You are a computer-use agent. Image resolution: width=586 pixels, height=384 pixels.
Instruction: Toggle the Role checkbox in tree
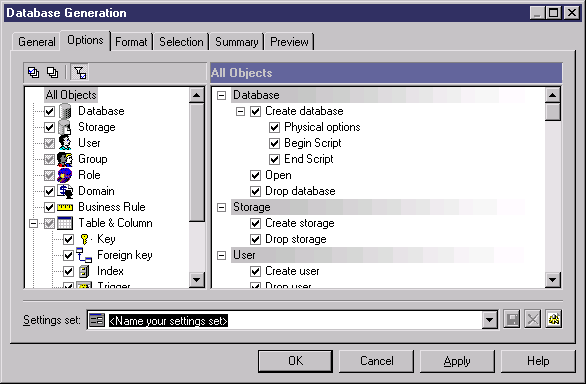click(x=49, y=175)
